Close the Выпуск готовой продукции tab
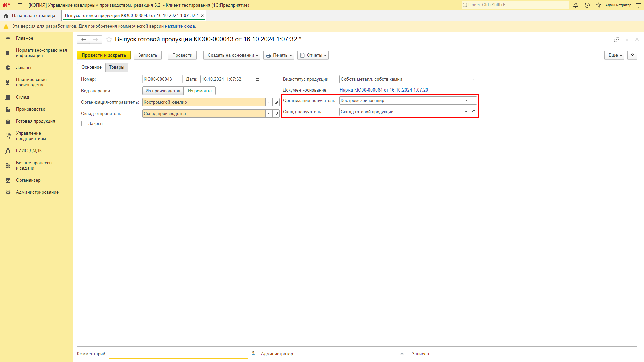 (x=202, y=16)
